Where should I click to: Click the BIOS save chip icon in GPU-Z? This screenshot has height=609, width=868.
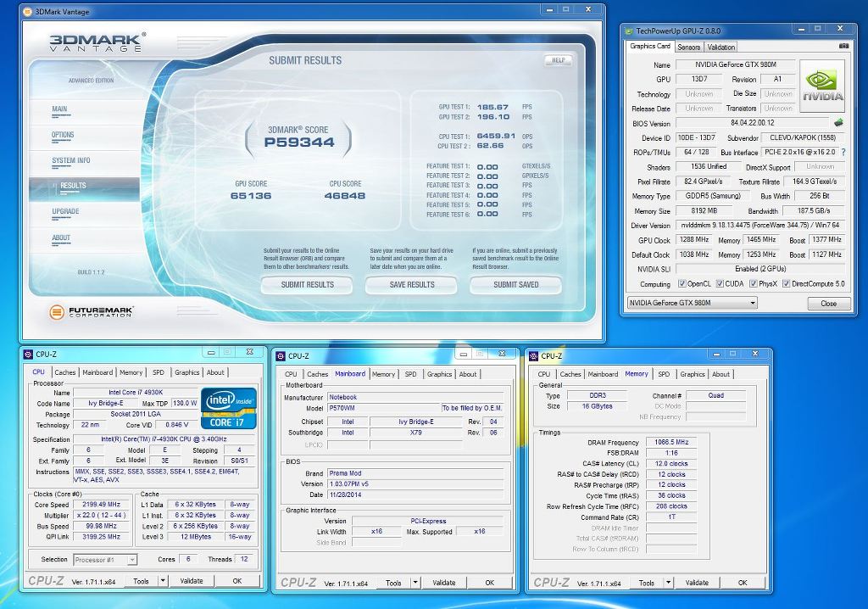pos(837,123)
